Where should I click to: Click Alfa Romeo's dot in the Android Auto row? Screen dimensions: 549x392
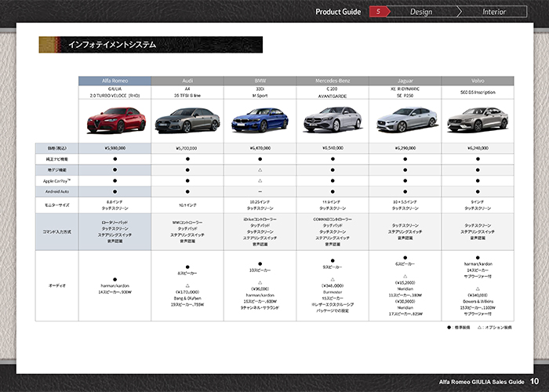coord(115,192)
